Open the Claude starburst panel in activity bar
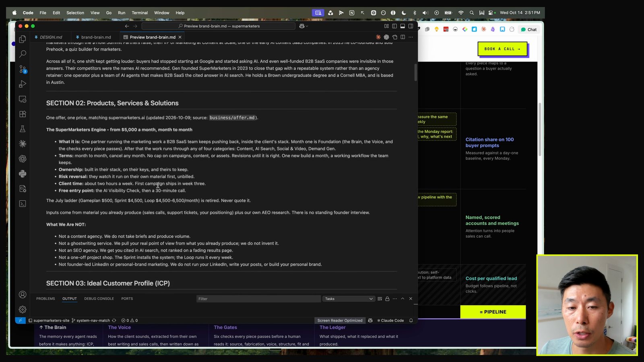Screen dimensions: 644x362 click(23, 144)
